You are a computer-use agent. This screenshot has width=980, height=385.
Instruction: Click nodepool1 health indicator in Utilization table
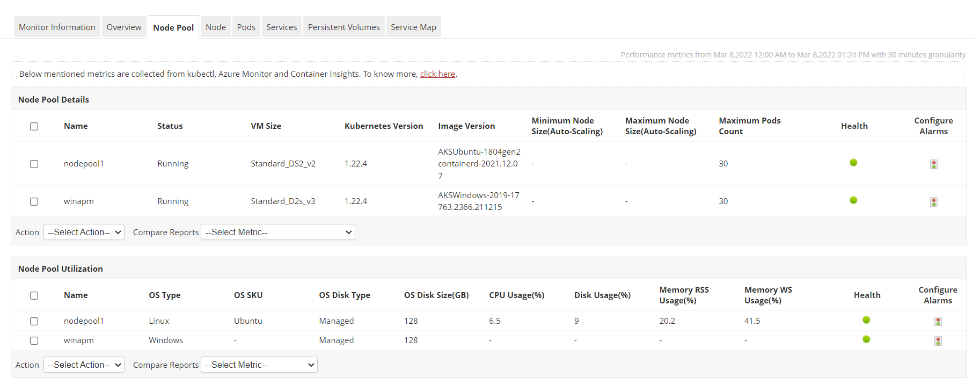point(866,320)
